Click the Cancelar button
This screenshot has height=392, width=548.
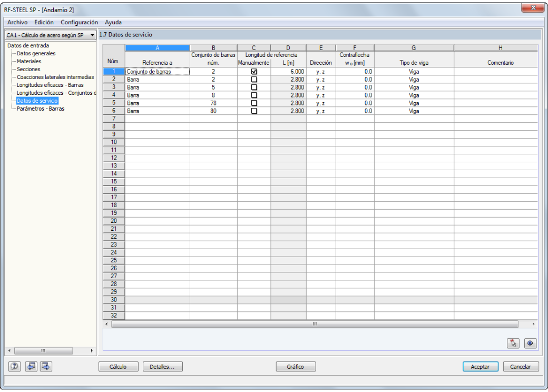coord(521,367)
